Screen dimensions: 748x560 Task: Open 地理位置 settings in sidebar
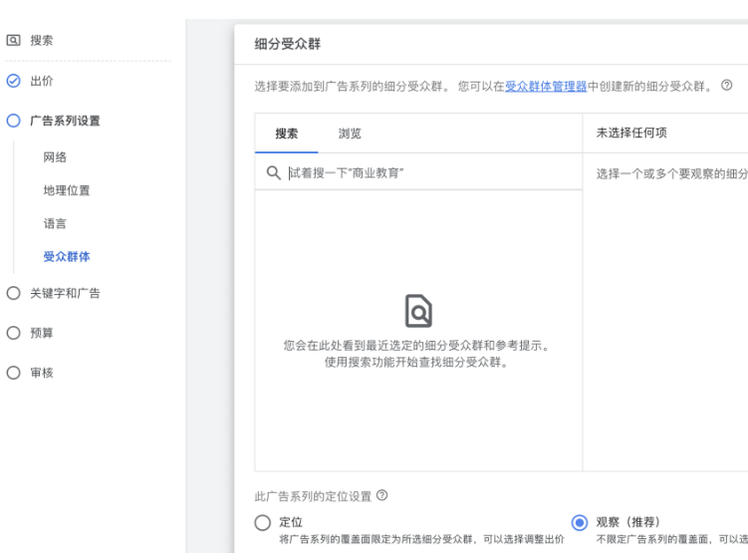pyautogui.click(x=66, y=190)
